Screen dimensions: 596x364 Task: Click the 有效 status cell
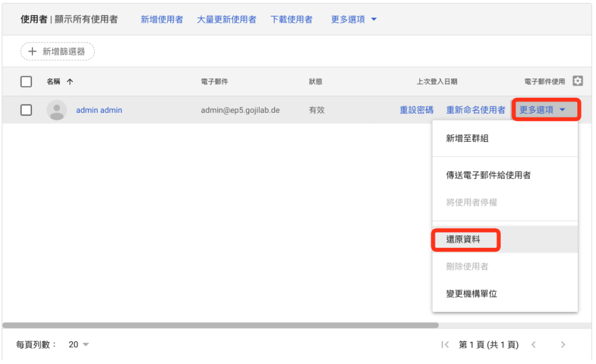pos(317,110)
